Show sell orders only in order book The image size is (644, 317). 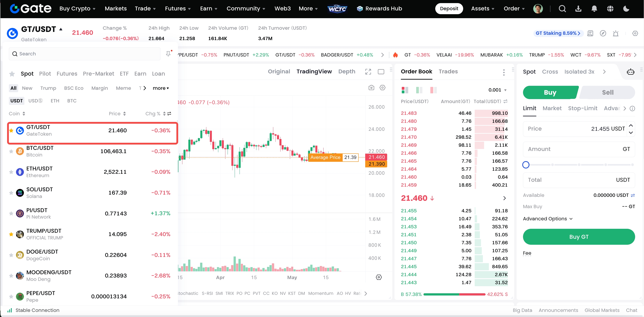tap(433, 90)
